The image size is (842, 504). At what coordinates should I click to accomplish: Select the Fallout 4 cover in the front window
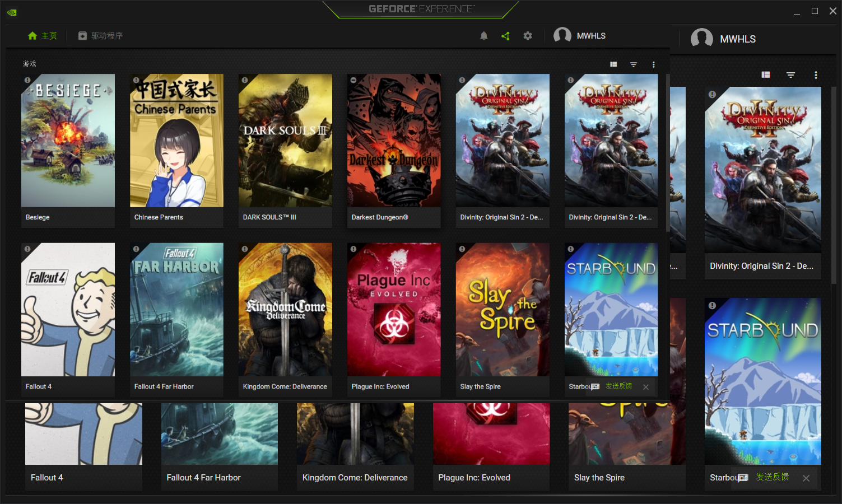click(68, 310)
